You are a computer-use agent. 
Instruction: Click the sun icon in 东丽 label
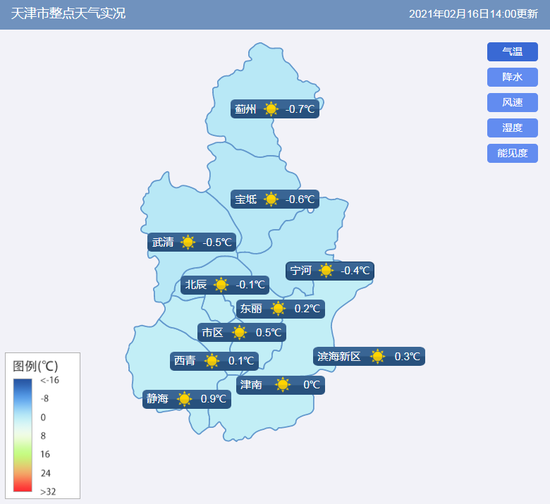(x=278, y=309)
